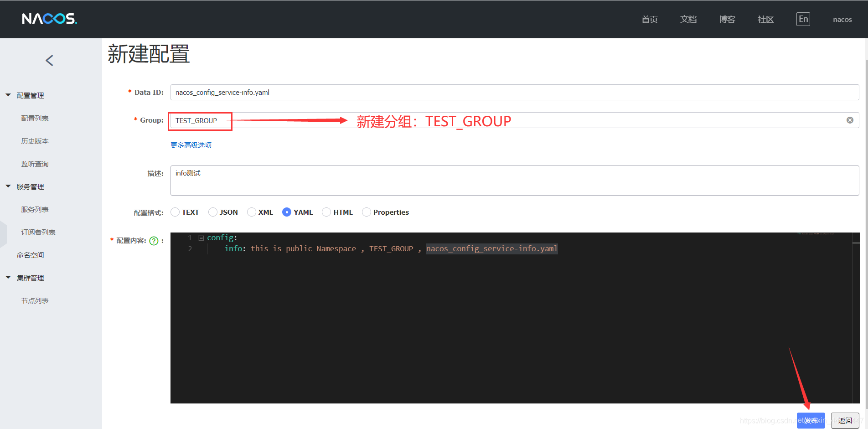Image resolution: width=868 pixels, height=429 pixels.
Task: Go to 配置列表 page
Action: (35, 118)
